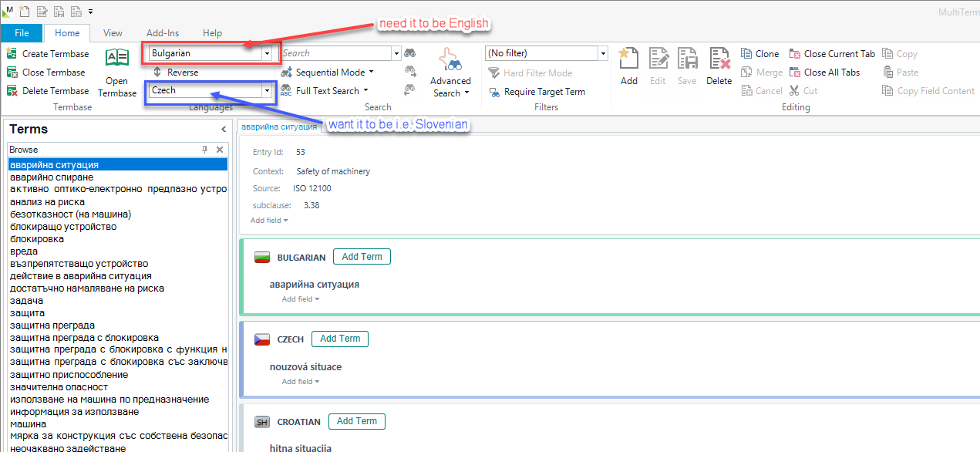Viewport: 980px width, 452px height.
Task: Click Add Term button next to Croatian
Action: point(356,421)
